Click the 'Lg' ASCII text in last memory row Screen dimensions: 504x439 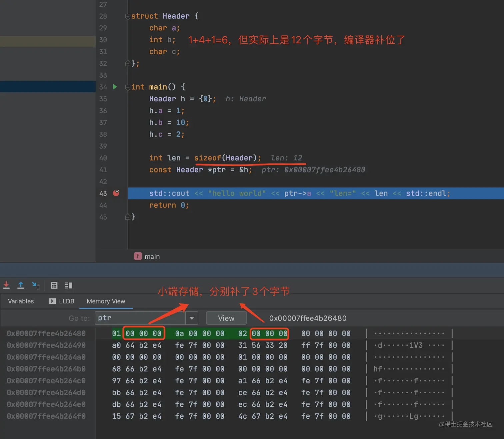tap(414, 416)
